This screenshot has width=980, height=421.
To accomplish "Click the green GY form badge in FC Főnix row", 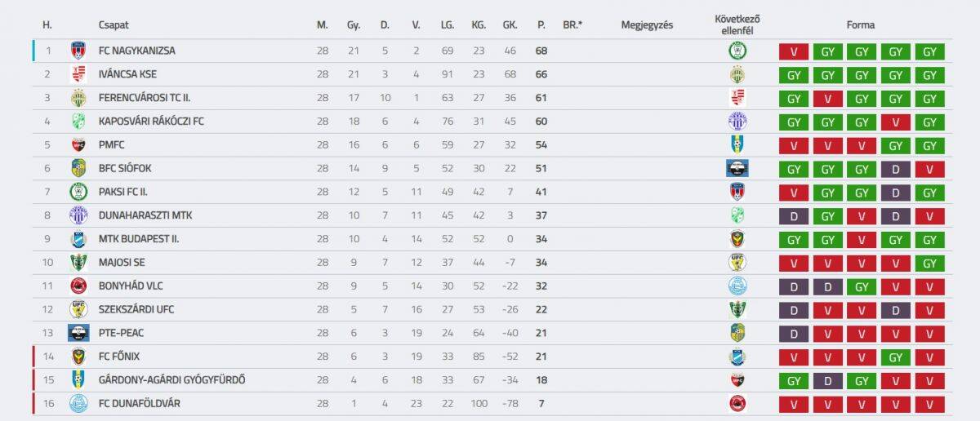I will coord(896,357).
